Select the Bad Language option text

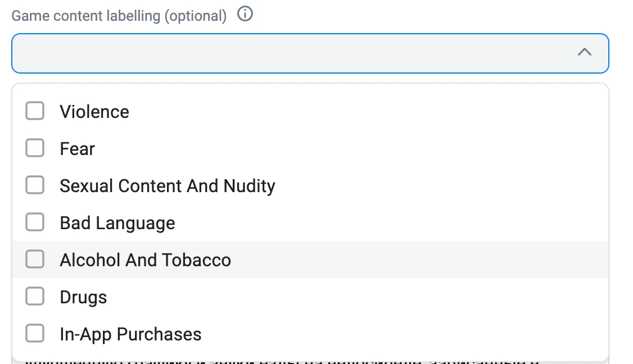click(x=117, y=224)
